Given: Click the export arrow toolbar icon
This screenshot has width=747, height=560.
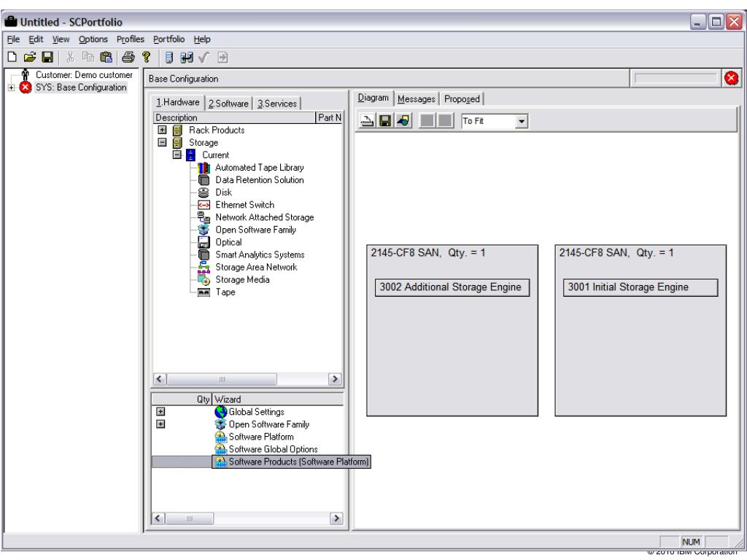Looking at the screenshot, I should (x=222, y=58).
